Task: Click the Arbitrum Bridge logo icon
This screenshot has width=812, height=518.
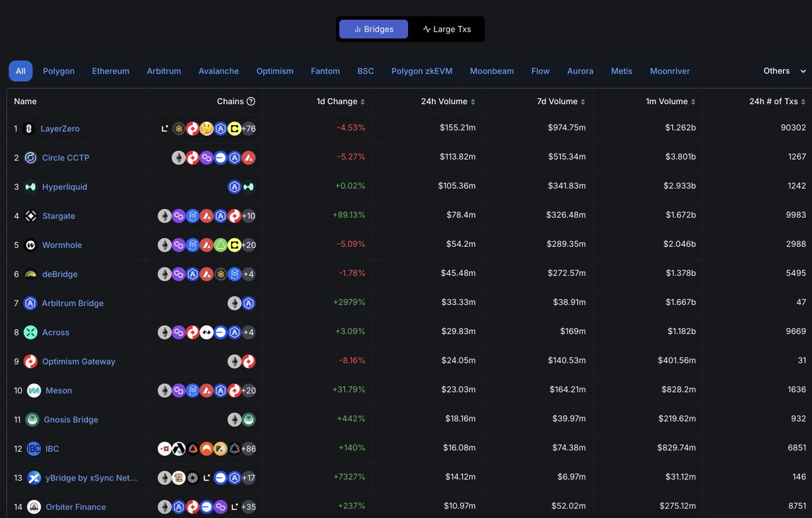Action: [x=30, y=303]
